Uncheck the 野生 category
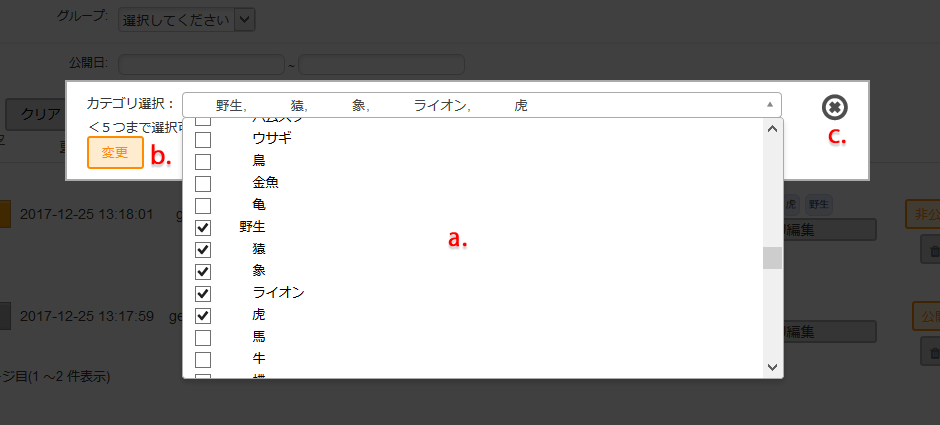 click(x=203, y=228)
